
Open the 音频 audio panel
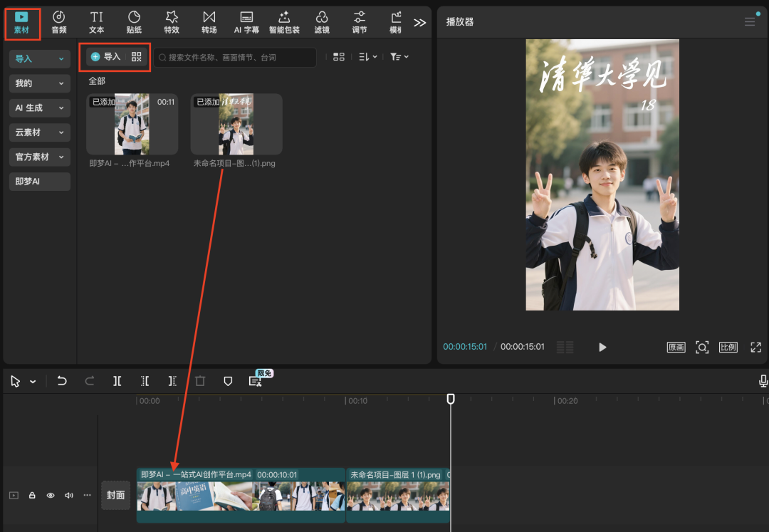click(x=58, y=21)
